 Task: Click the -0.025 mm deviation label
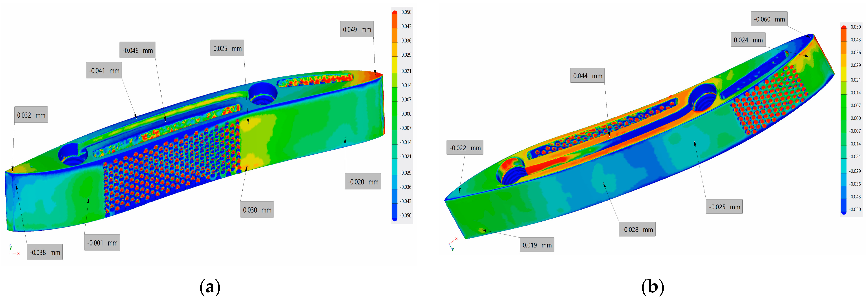tap(724, 207)
